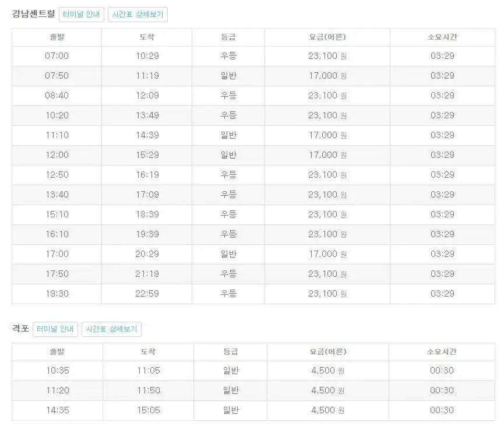Open 시간표 상세보기 for 강남센트럴
Image resolution: width=504 pixels, height=433 pixels.
(x=138, y=15)
